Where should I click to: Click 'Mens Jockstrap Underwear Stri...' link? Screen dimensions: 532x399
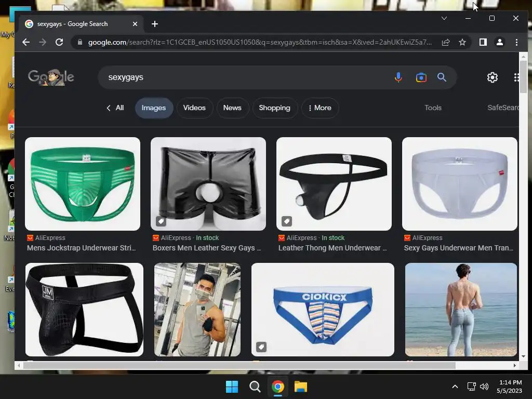tap(82, 248)
